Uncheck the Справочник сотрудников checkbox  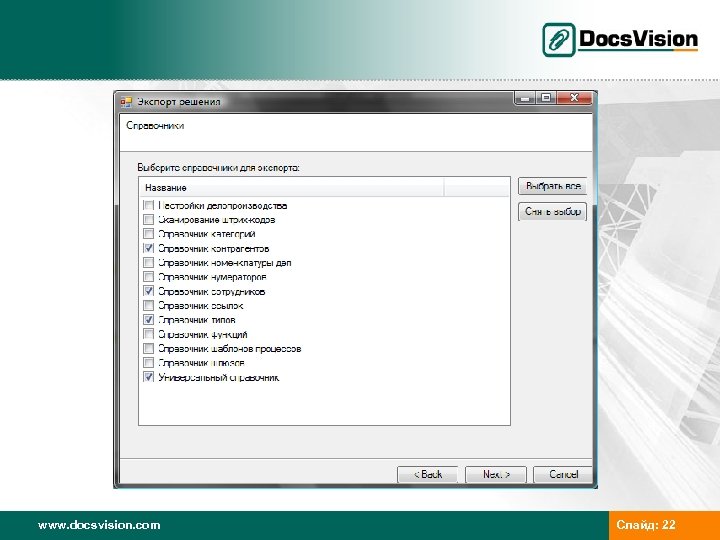(148, 291)
